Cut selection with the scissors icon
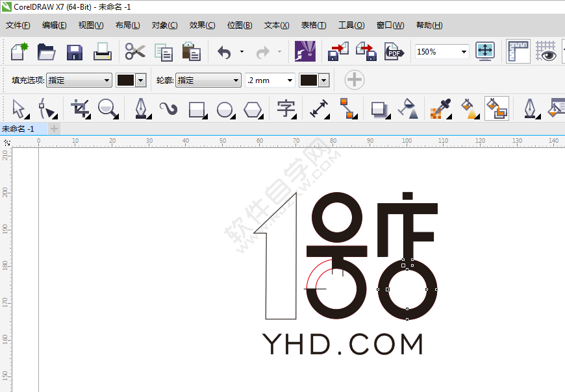 coord(135,51)
